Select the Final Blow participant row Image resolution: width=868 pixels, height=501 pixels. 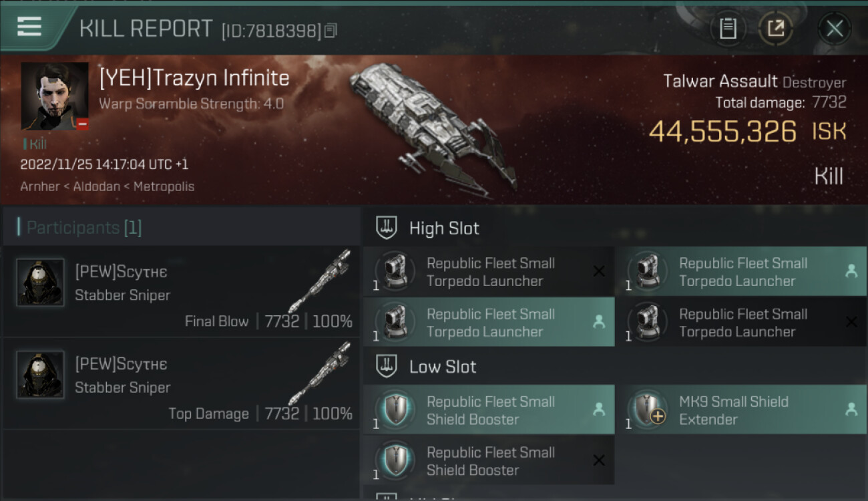182,291
